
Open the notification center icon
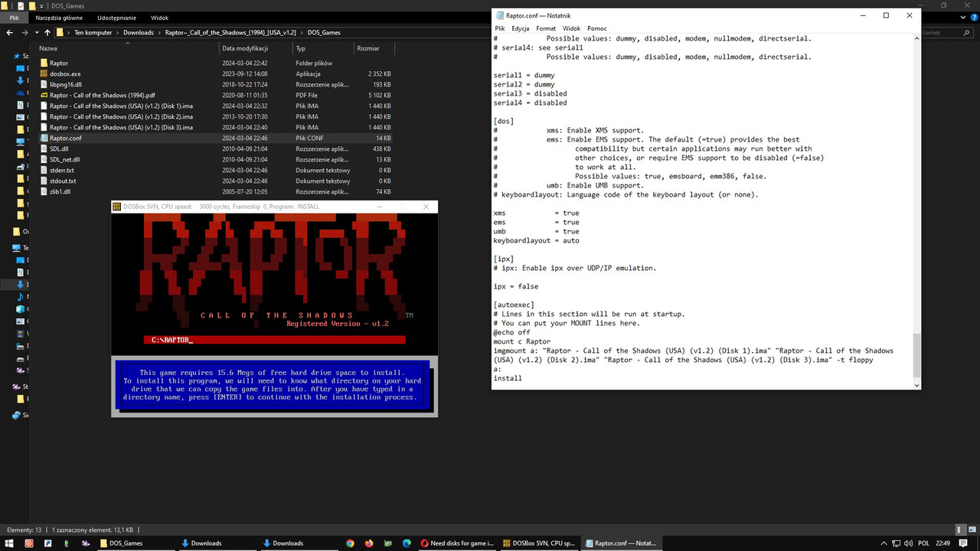click(962, 543)
